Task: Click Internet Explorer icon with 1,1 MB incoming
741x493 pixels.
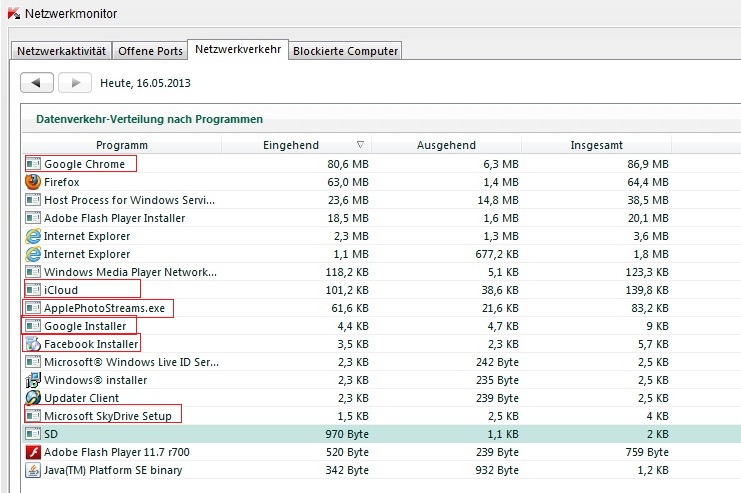Action: coord(33,254)
